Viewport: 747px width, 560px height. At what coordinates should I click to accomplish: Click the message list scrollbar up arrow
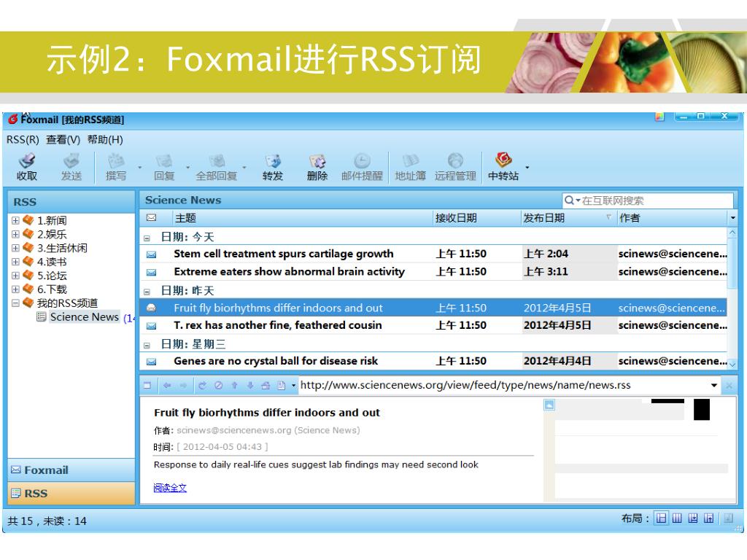pos(732,233)
